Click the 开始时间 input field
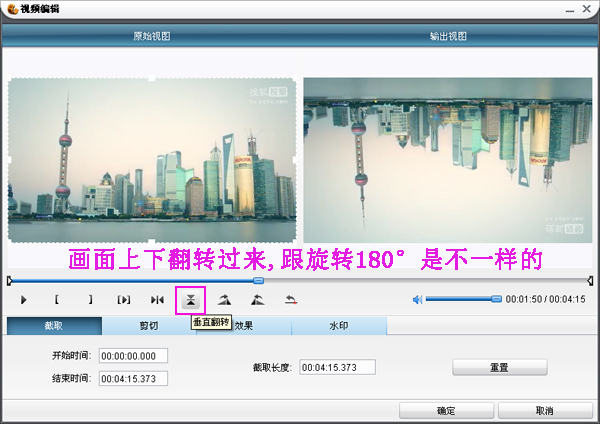 133,356
